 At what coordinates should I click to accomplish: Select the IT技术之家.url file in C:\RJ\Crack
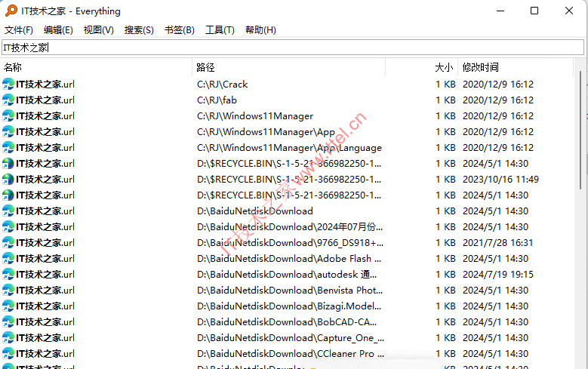click(x=45, y=84)
